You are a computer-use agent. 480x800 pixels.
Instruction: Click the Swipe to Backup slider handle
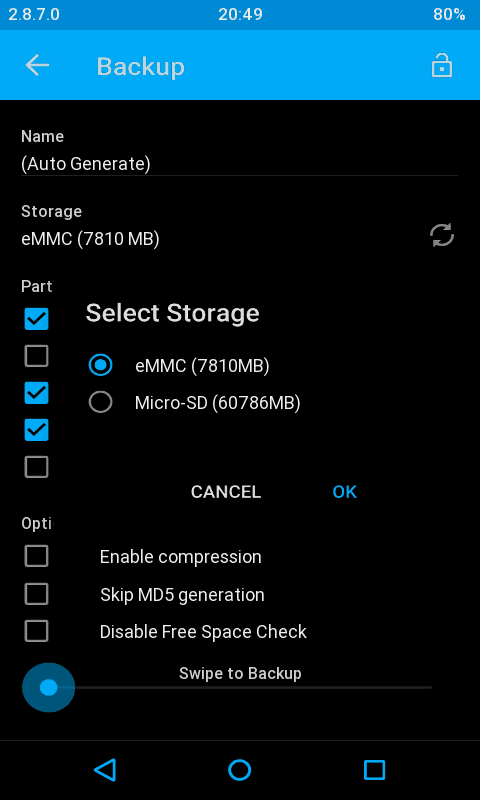pos(48,687)
